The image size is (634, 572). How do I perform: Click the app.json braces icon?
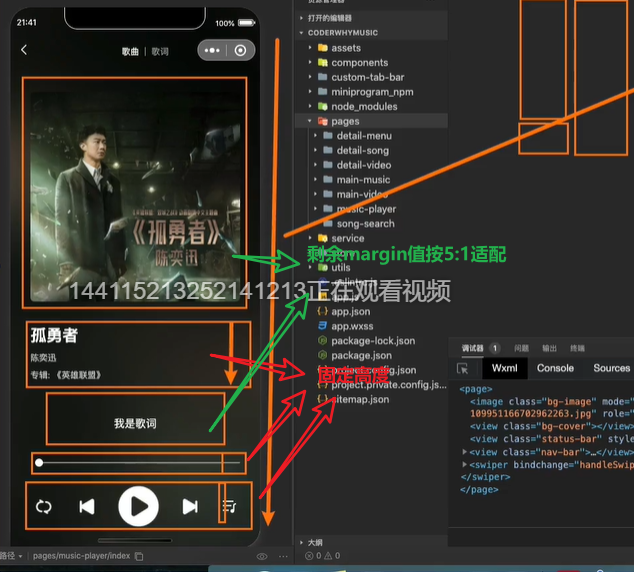(323, 311)
